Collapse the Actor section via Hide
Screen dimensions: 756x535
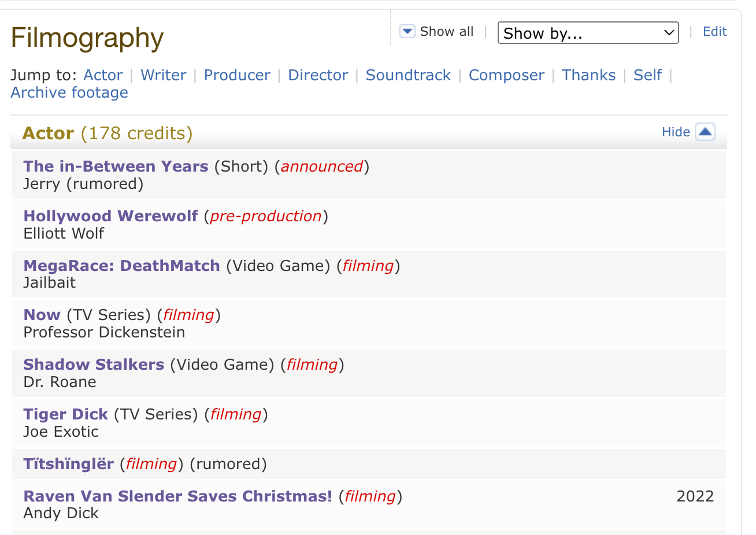[x=676, y=132]
